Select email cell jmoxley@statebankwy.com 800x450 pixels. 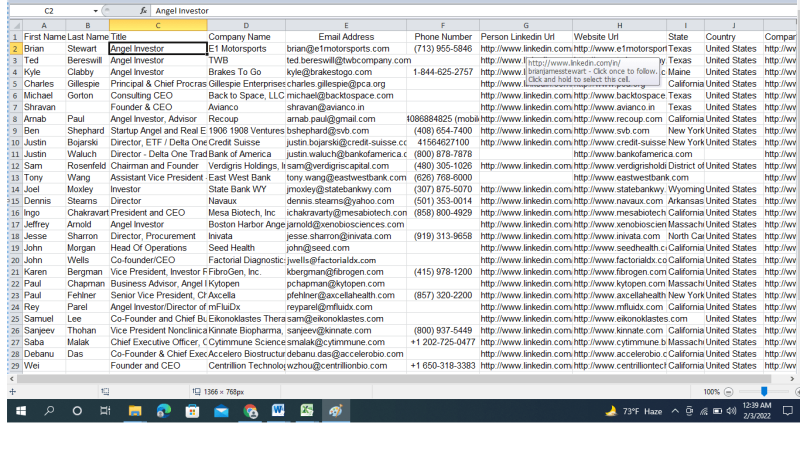click(x=346, y=189)
